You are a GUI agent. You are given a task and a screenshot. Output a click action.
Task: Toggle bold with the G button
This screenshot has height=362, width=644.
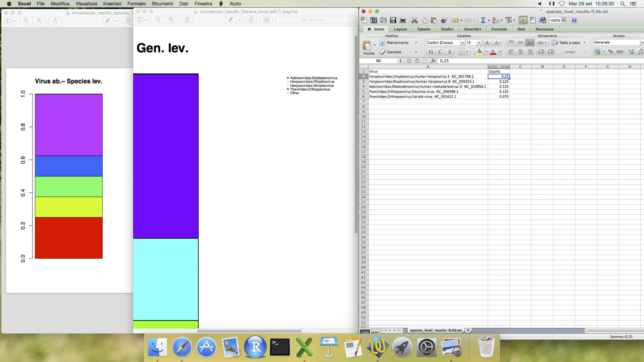pyautogui.click(x=431, y=52)
